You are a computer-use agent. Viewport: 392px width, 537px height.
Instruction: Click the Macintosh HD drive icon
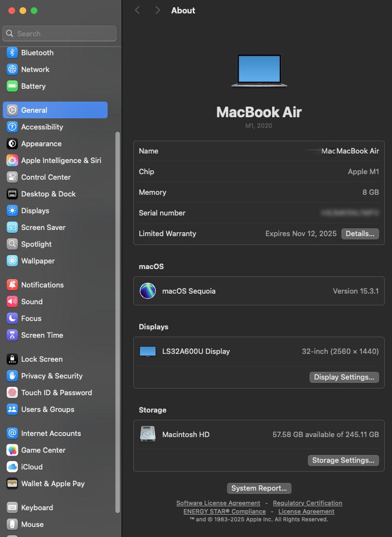click(148, 434)
